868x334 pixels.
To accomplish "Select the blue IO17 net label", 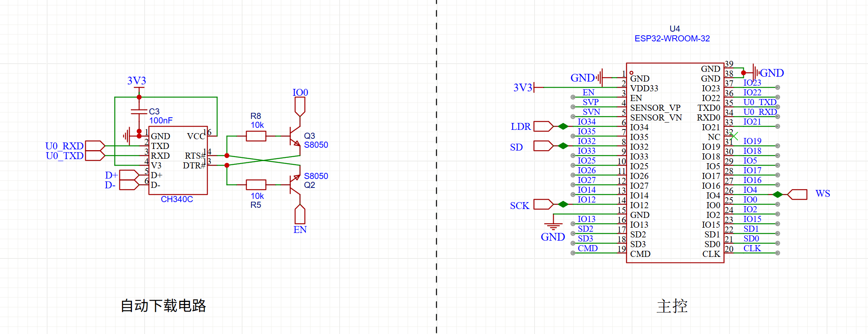I will (752, 170).
